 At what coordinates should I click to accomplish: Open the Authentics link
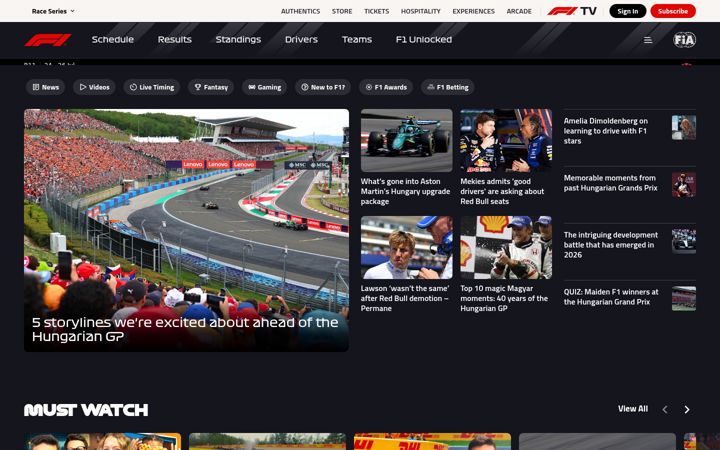(300, 11)
